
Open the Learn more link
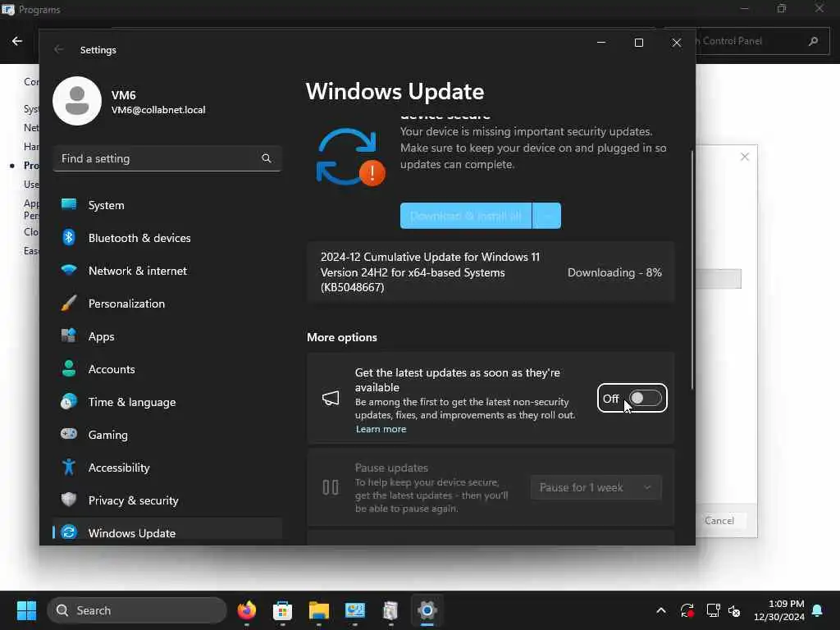pyautogui.click(x=381, y=428)
